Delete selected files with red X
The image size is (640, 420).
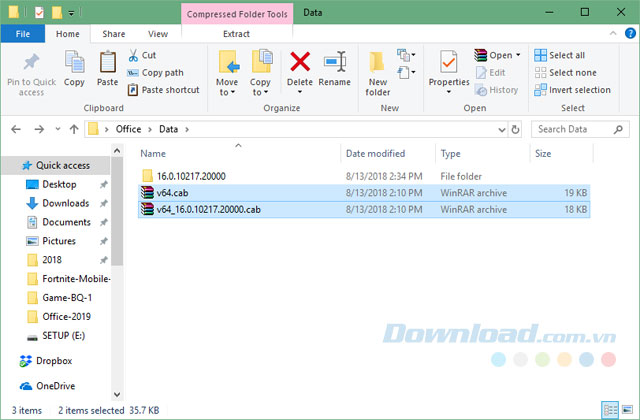(x=300, y=62)
